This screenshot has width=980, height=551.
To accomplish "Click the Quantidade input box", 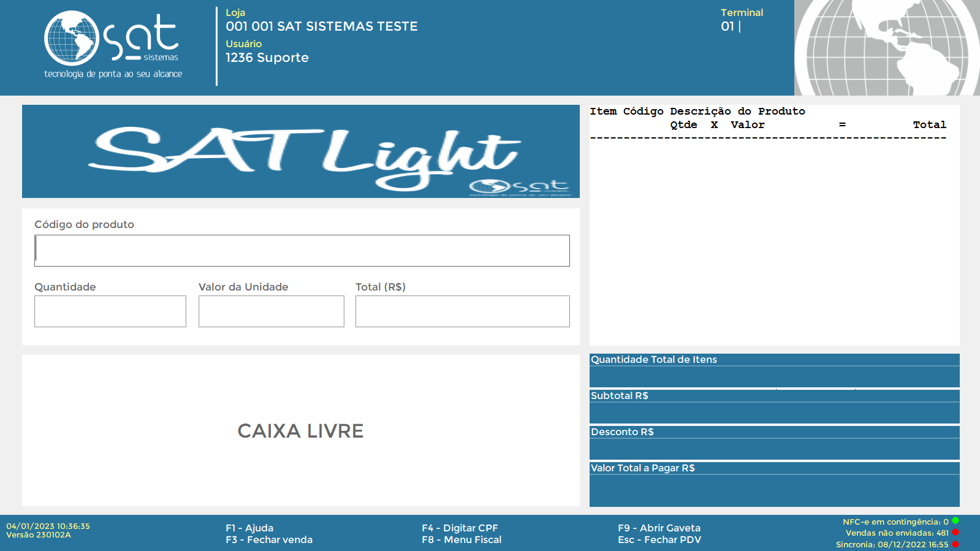I will click(x=110, y=311).
